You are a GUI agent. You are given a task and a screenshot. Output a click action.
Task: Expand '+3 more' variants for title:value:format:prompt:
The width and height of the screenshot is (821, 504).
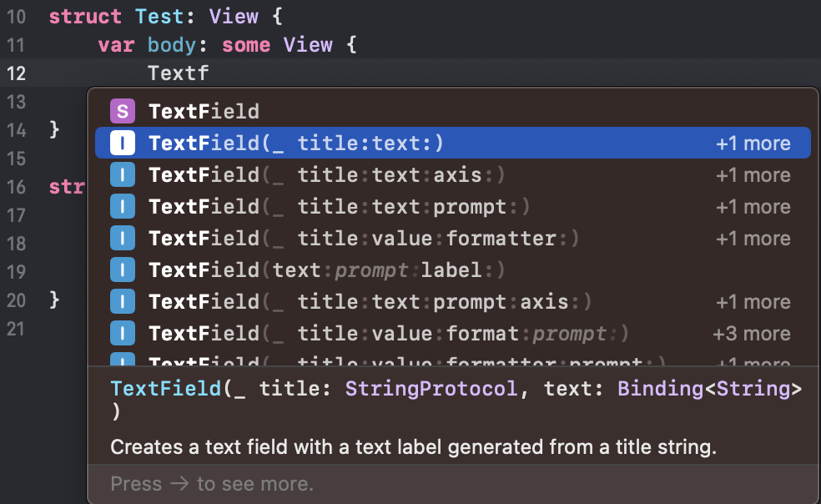pos(751,333)
